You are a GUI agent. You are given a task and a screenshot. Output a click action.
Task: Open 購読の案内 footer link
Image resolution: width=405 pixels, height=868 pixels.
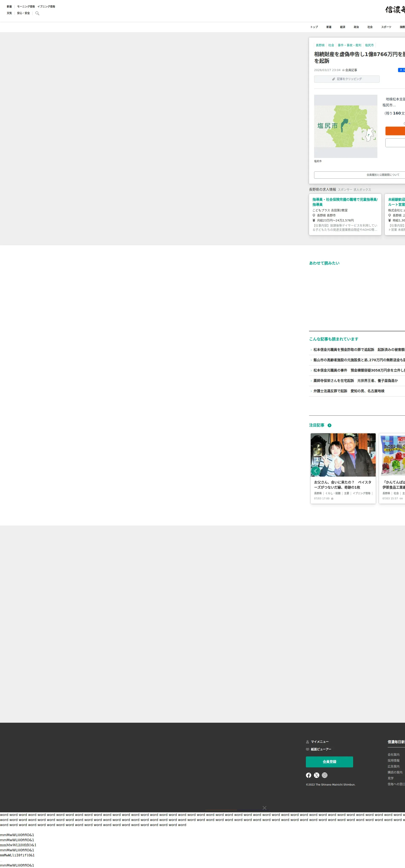click(x=395, y=772)
